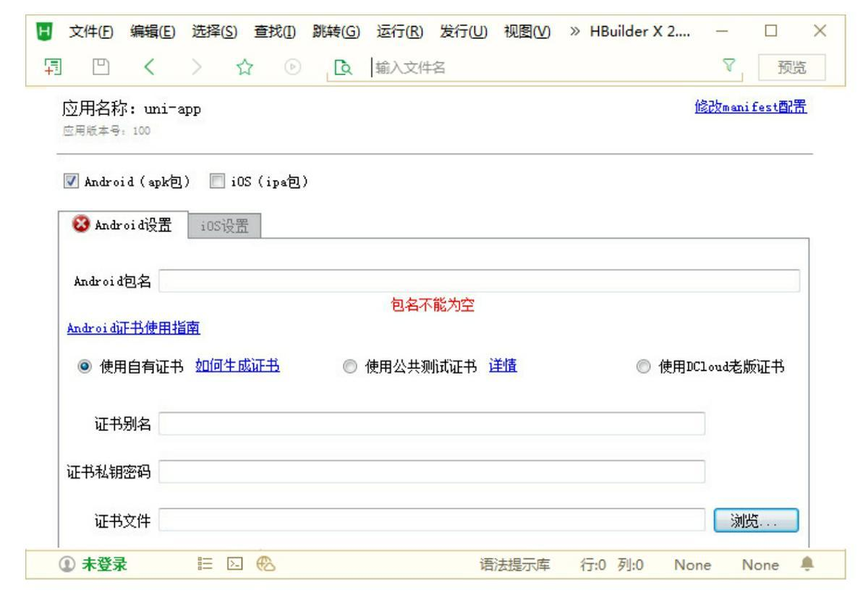Open the 编辑(E) menu
The width and height of the screenshot is (868, 598).
(153, 32)
